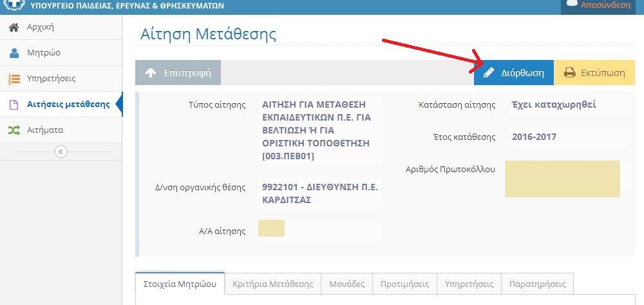
Task: Go to the Παρατηρήσεις tab
Action: (x=537, y=284)
